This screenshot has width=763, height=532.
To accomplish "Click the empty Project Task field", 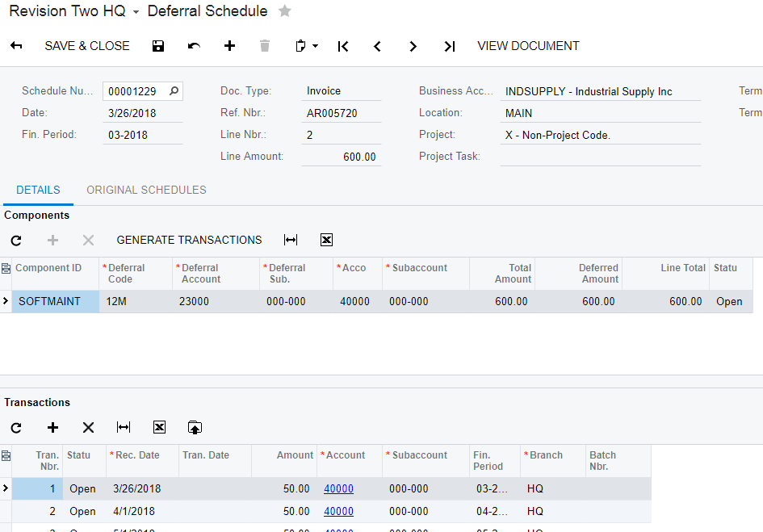I will pyautogui.click(x=601, y=157).
